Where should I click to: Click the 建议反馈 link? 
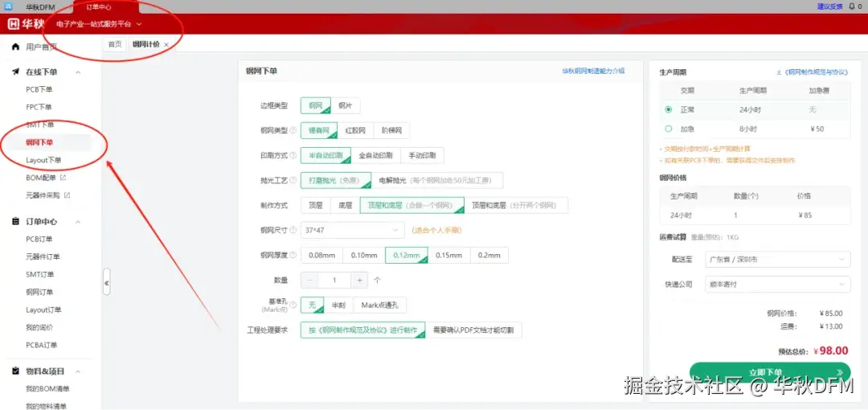829,6
